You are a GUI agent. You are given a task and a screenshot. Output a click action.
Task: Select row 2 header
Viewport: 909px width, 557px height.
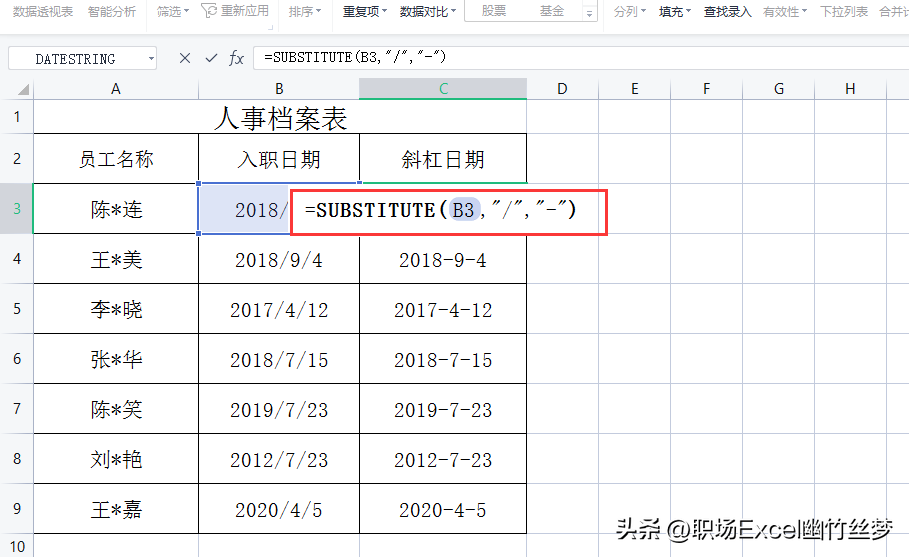coord(17,158)
